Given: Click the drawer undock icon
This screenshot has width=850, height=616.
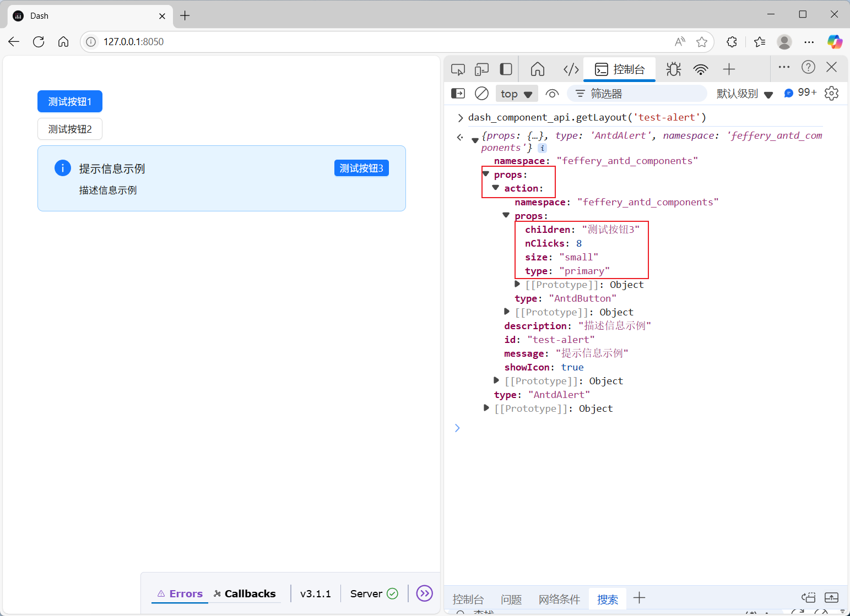Looking at the screenshot, I should click(808, 598).
